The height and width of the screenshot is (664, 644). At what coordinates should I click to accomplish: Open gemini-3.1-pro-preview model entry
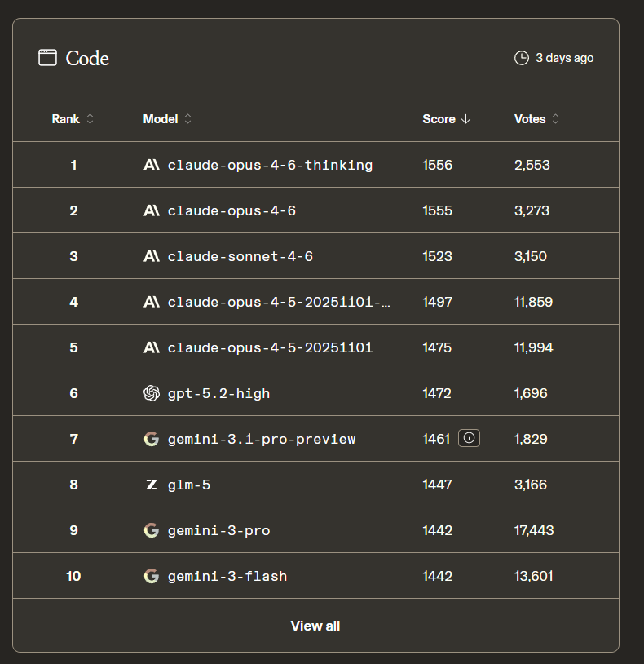(x=262, y=440)
